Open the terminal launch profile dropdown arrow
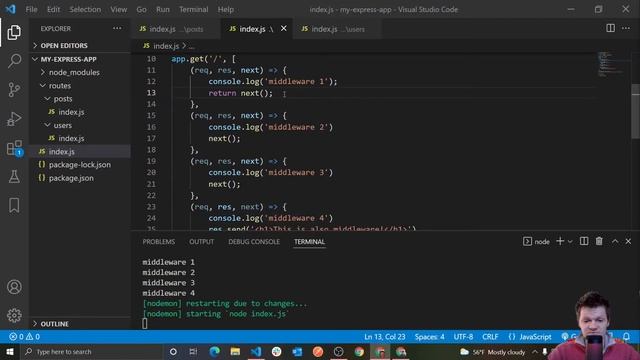 coord(570,242)
